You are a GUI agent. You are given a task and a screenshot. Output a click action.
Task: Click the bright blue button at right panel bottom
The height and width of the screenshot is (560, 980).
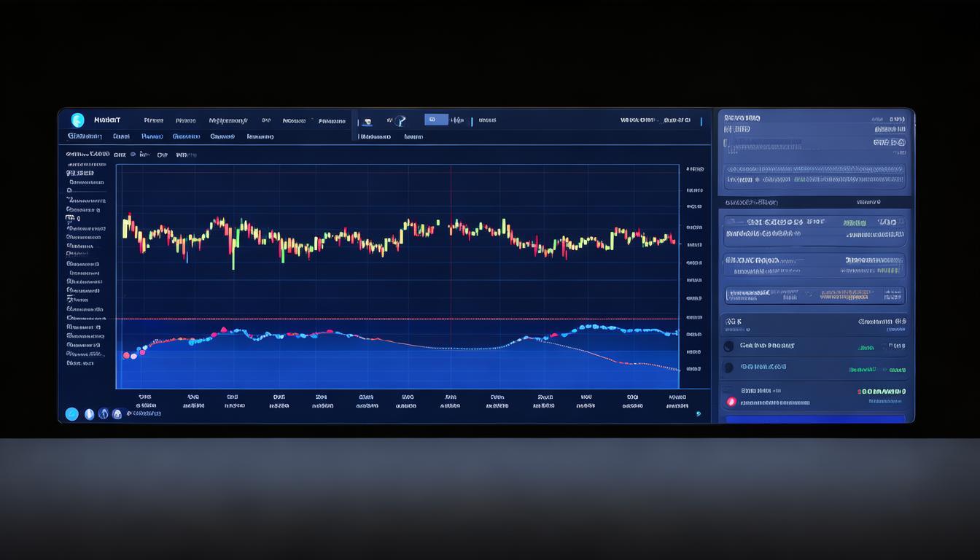(814, 419)
